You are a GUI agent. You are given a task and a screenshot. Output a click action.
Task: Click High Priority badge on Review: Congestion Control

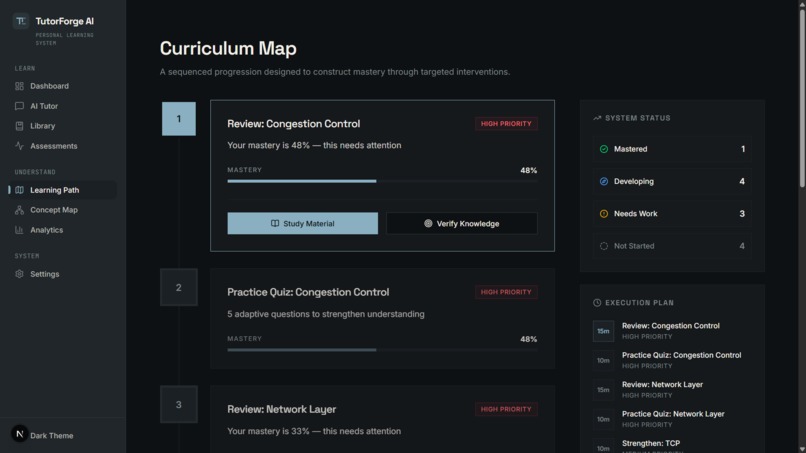(506, 124)
